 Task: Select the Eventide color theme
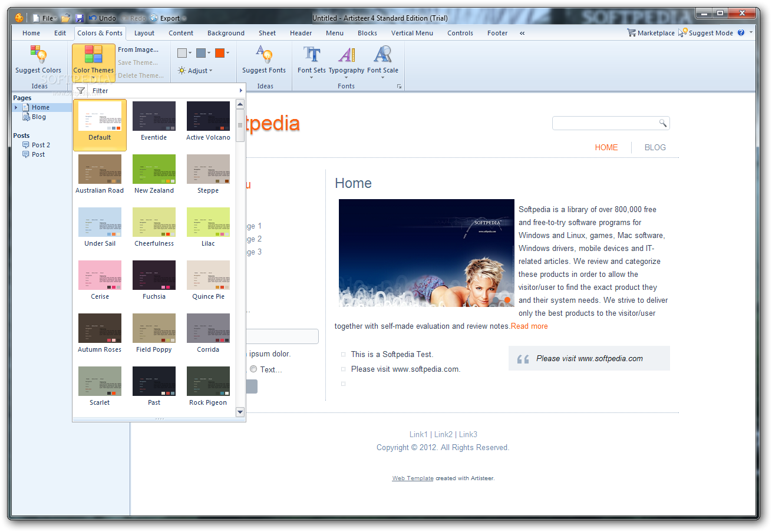click(154, 121)
